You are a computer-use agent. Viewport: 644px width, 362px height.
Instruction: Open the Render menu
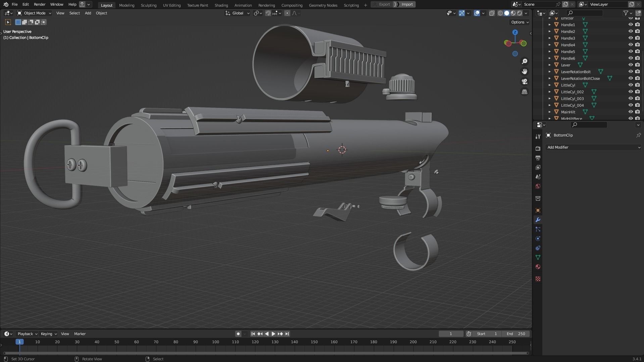(x=40, y=4)
